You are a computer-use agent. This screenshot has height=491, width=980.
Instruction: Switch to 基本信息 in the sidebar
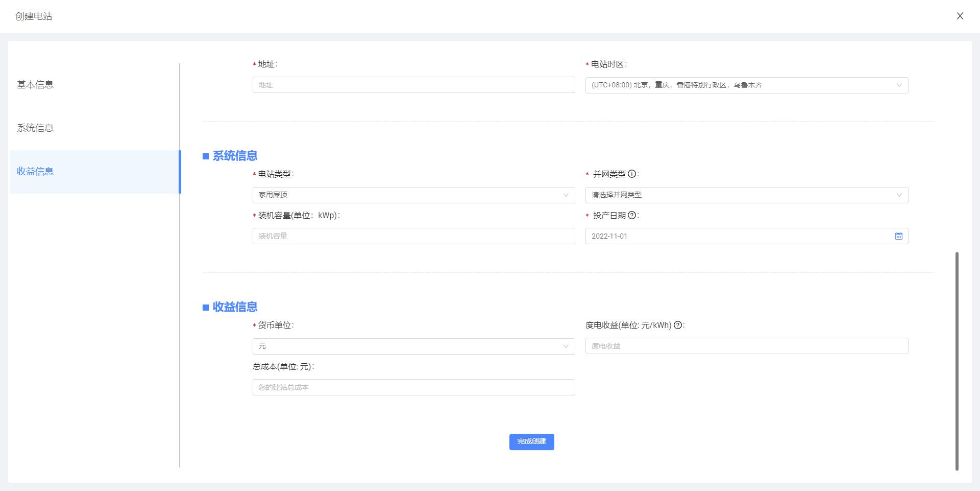tap(35, 85)
